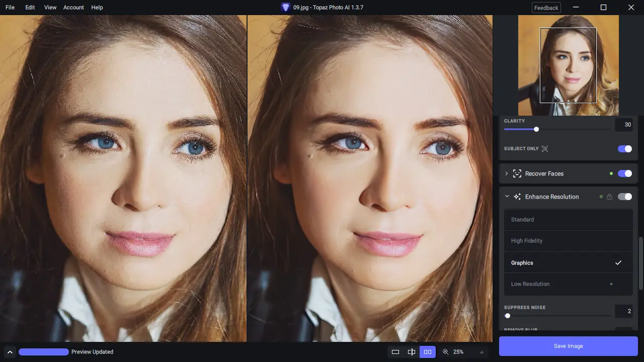The width and height of the screenshot is (644, 362).
Task: Click the right panel scrollbar
Action: 640,263
